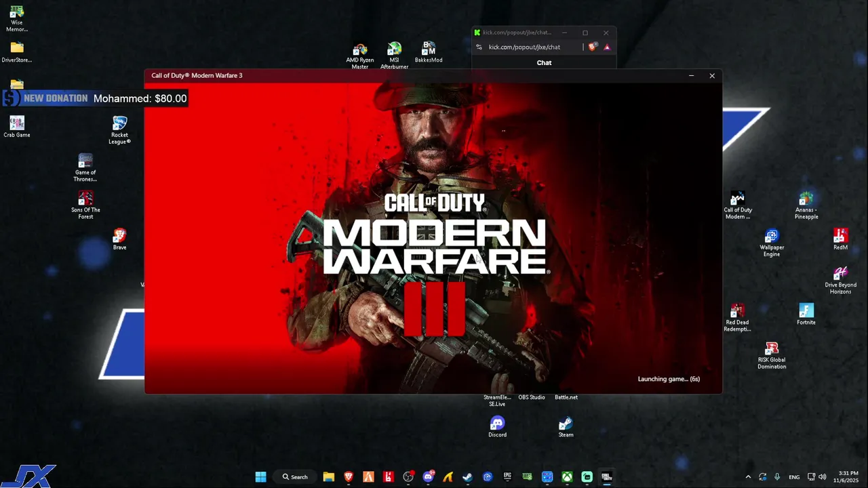Viewport: 868px width, 488px height.
Task: Maximize the kick.com chat popout window
Action: pos(585,33)
